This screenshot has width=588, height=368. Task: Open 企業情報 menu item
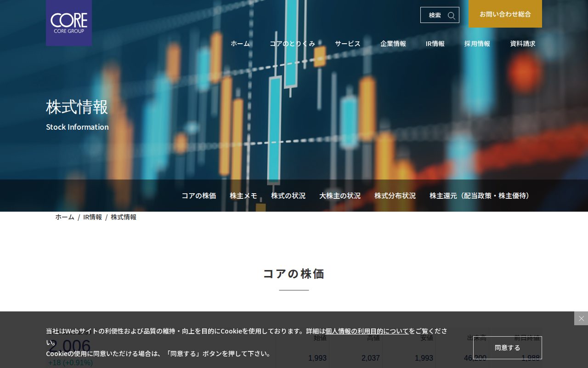(x=393, y=43)
